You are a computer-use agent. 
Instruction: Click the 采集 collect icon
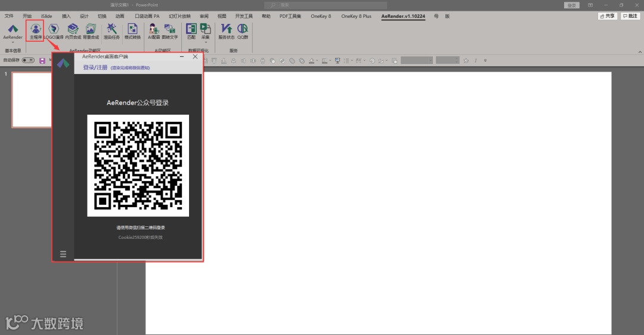pos(205,29)
